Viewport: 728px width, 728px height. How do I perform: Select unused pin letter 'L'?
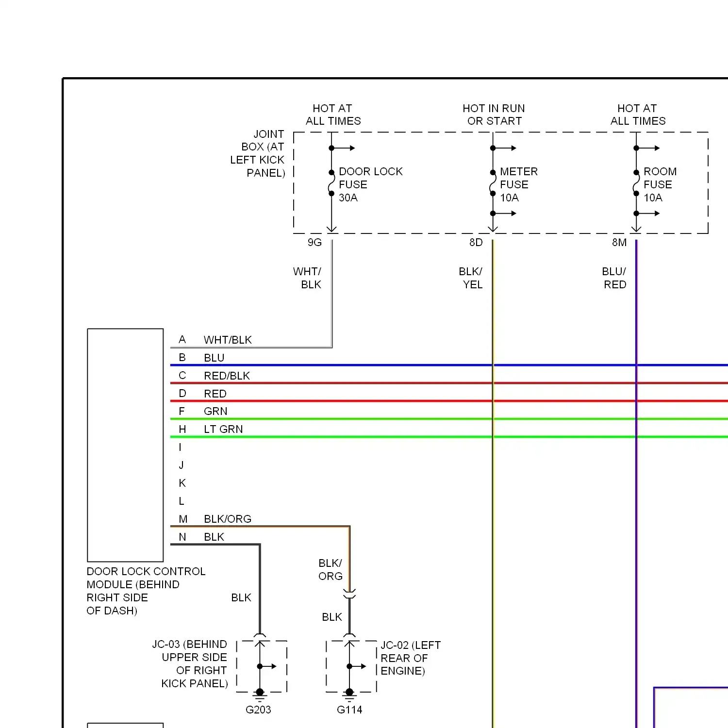coord(182,501)
